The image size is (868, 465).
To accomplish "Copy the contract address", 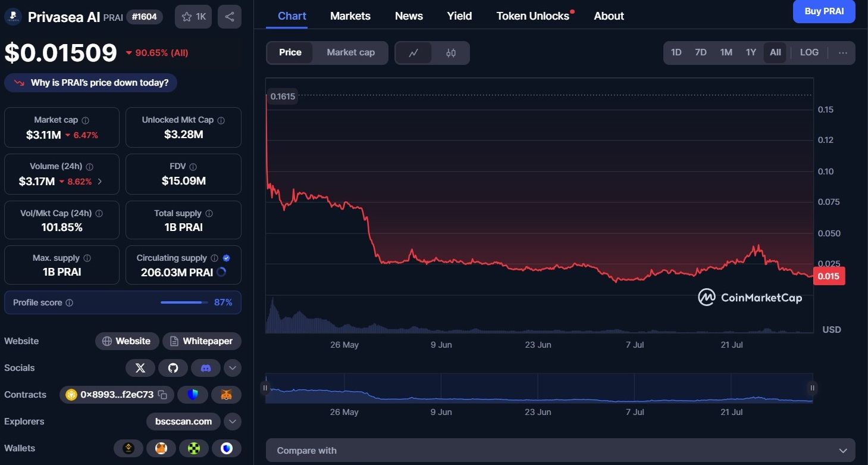I will pos(162,395).
